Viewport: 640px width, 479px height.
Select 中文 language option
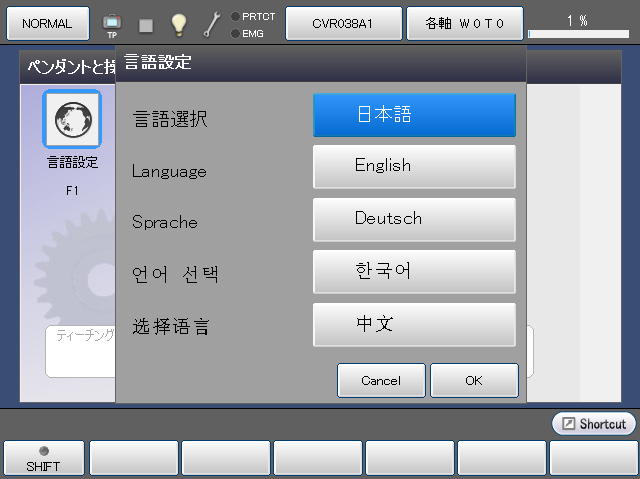tap(414, 324)
